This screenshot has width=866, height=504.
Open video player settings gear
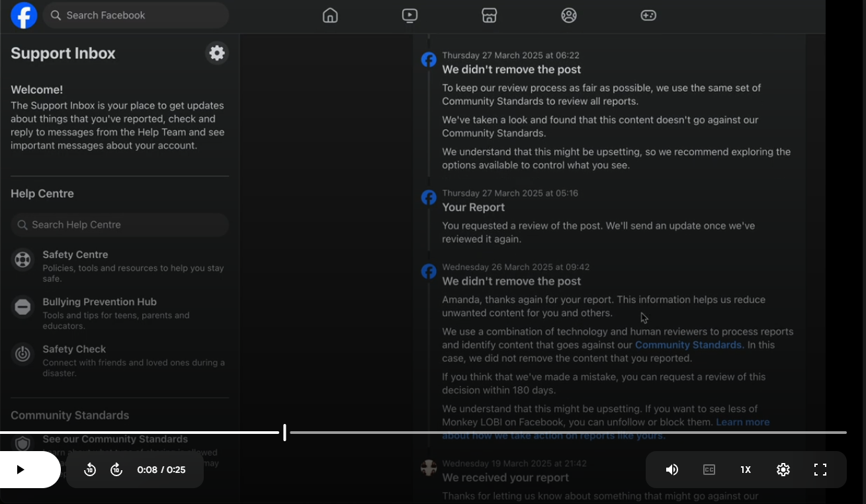(783, 470)
